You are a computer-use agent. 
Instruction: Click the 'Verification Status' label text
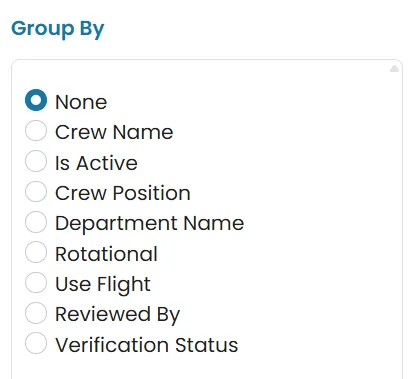tap(147, 345)
